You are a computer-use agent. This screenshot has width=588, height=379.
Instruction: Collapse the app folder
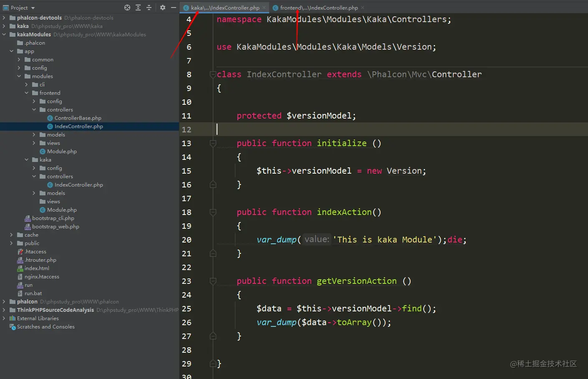point(12,51)
